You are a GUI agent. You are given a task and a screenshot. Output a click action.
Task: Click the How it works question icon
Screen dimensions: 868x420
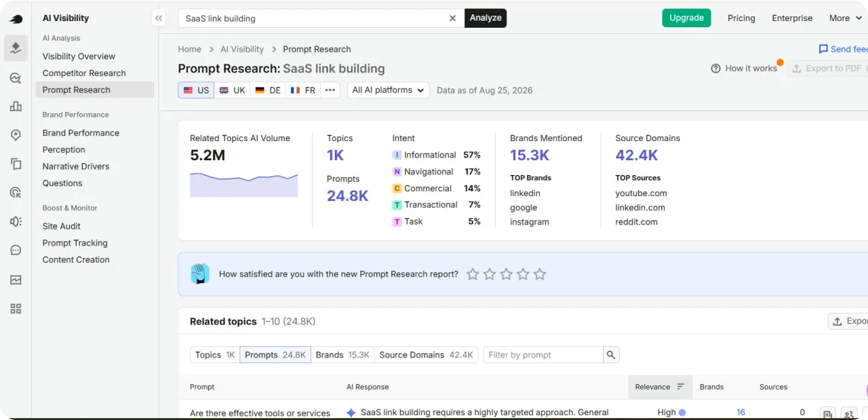715,69
